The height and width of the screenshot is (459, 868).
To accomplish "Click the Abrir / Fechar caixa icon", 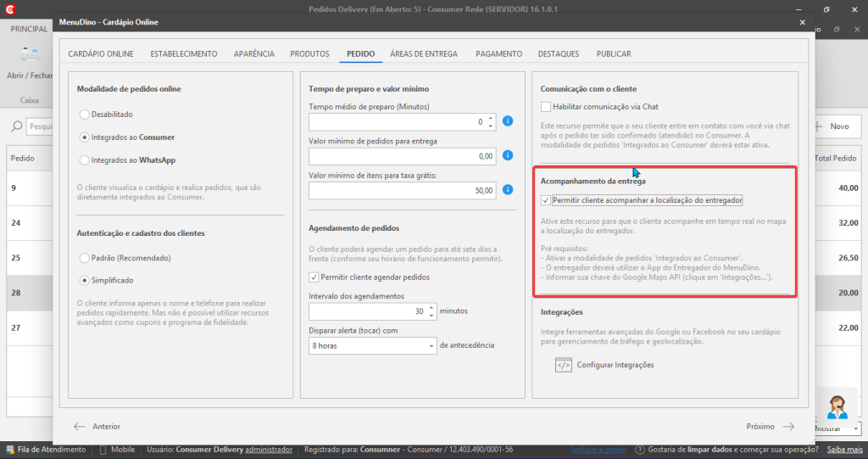I will coord(30,55).
